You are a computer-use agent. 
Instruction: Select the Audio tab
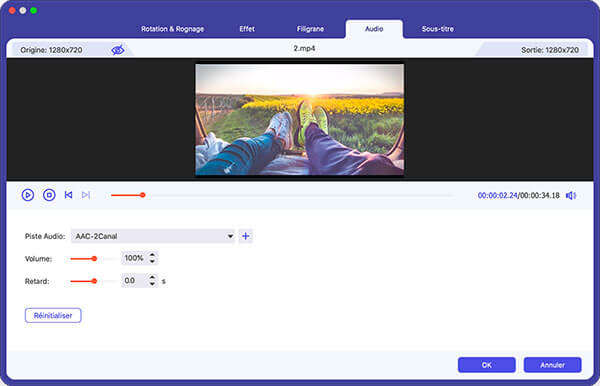pos(374,29)
